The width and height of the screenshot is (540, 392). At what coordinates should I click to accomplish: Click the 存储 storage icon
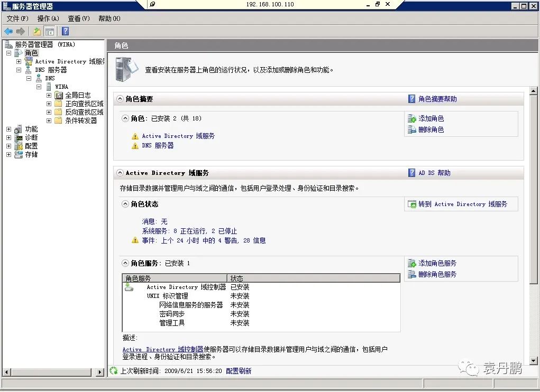coord(19,154)
